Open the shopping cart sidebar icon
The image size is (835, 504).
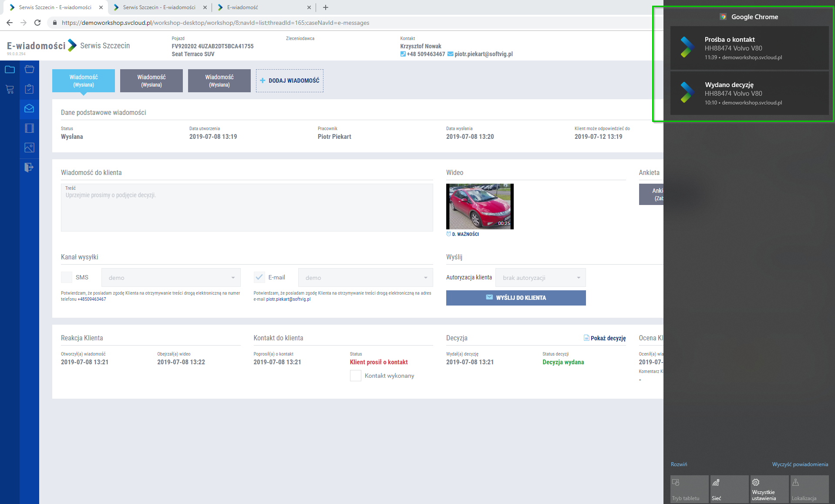(x=10, y=89)
